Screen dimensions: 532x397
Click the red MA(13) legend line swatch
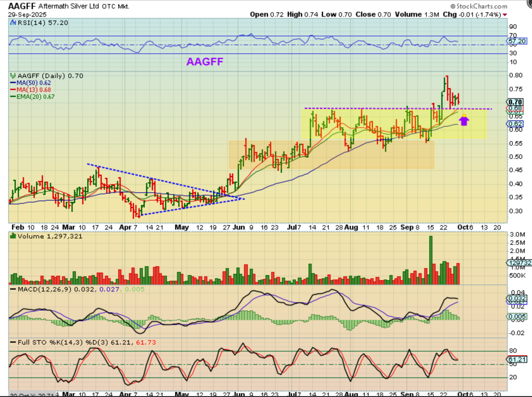[x=13, y=90]
